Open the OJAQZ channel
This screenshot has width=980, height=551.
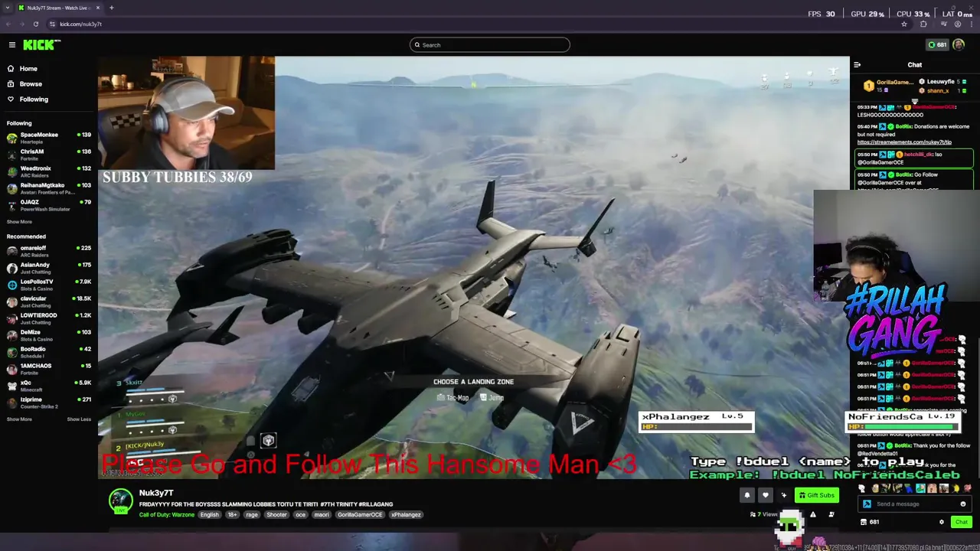click(48, 205)
